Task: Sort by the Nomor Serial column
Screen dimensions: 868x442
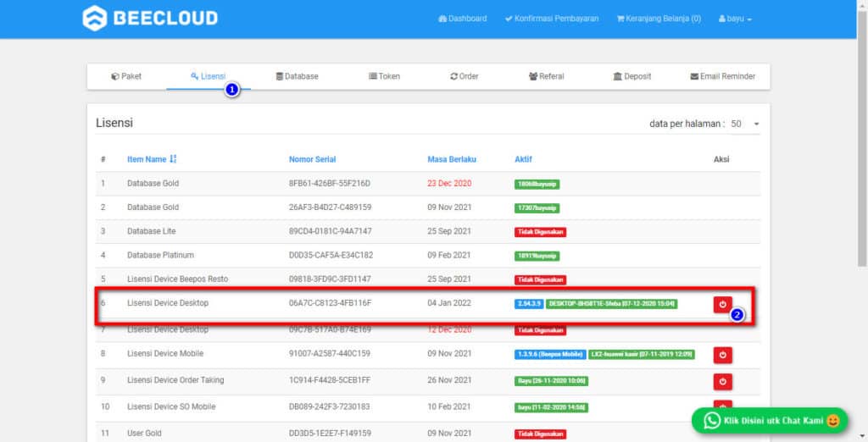Action: pyautogui.click(x=312, y=159)
